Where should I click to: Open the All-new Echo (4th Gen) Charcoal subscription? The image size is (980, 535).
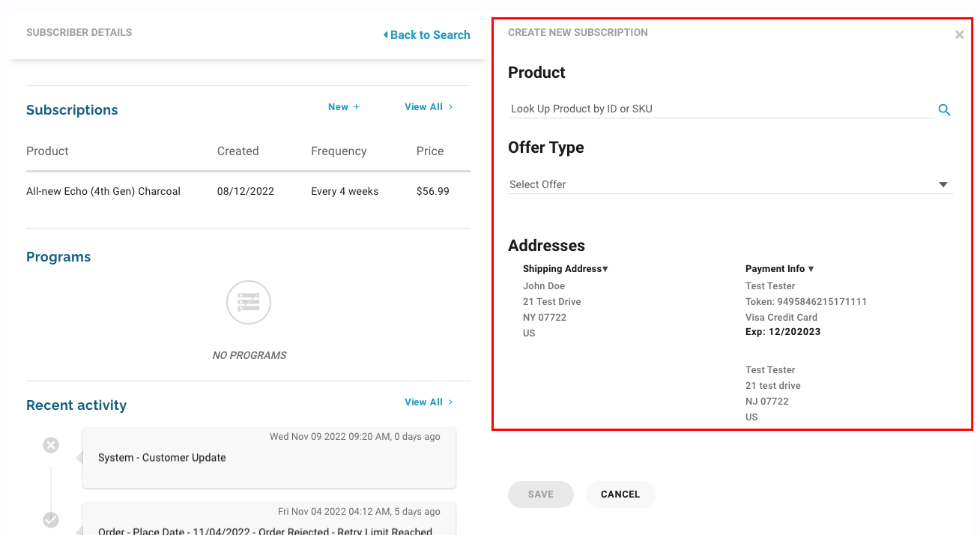point(103,191)
